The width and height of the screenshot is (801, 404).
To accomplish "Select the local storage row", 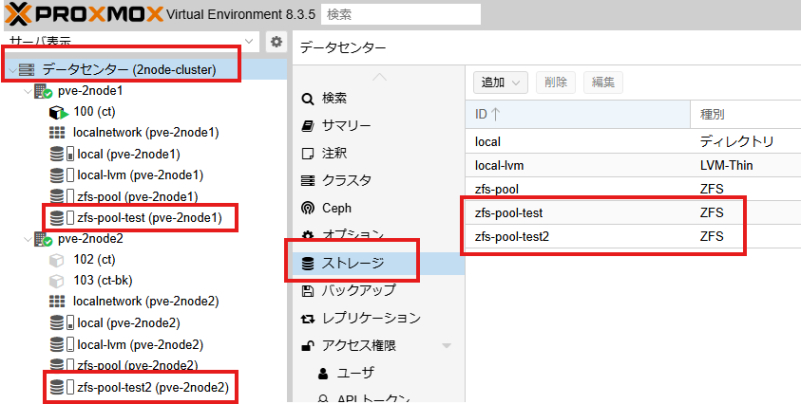I will (633, 141).
